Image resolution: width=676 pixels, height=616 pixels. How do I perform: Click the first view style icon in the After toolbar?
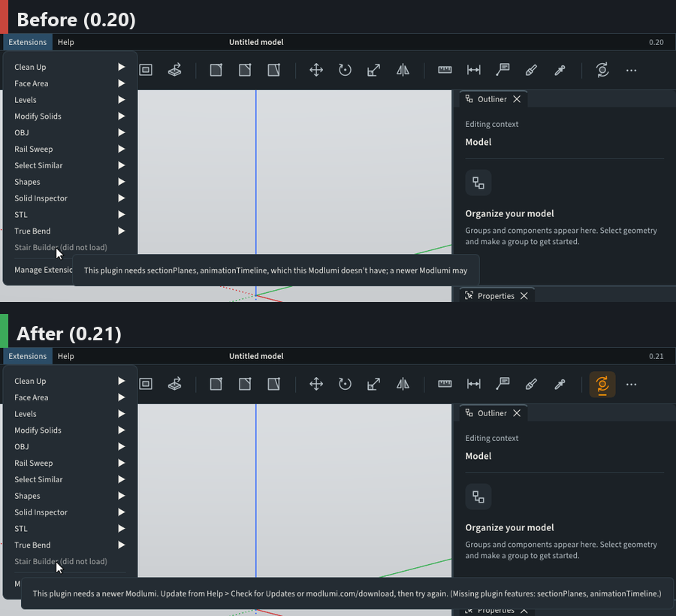coord(216,384)
